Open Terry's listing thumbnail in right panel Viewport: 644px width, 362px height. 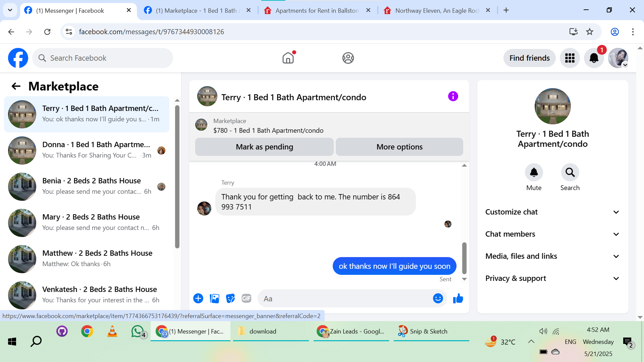553,106
